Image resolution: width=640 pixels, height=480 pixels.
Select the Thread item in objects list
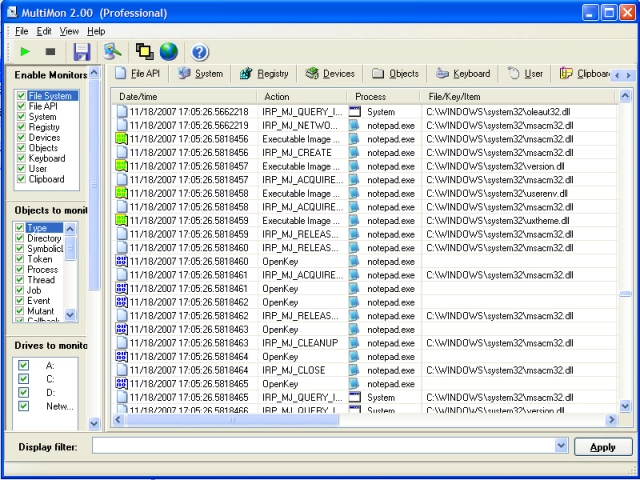click(41, 280)
